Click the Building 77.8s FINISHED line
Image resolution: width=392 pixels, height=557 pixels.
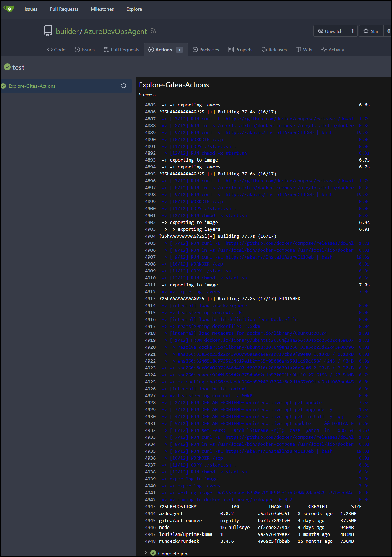tap(230, 298)
